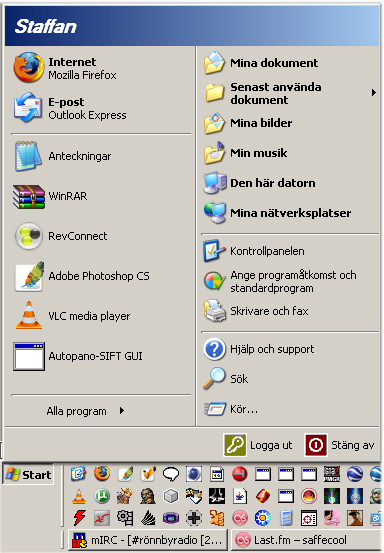Open Mina dokument folder

[x=290, y=63]
